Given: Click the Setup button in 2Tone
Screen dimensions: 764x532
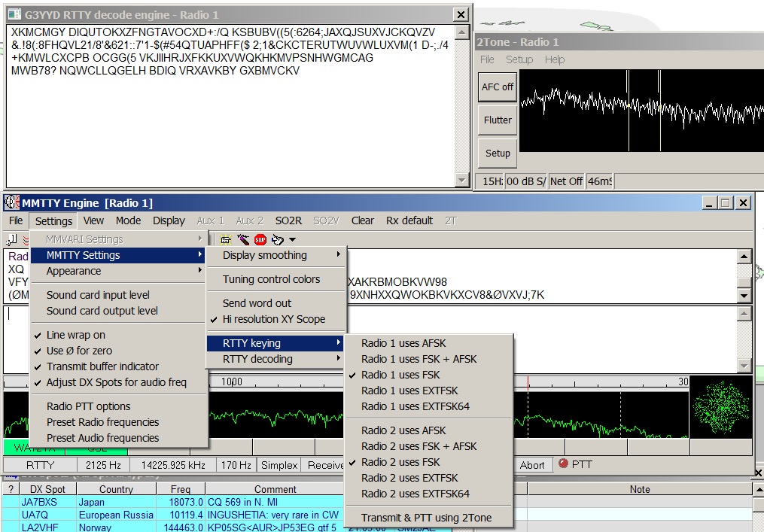Looking at the screenshot, I should tap(498, 153).
